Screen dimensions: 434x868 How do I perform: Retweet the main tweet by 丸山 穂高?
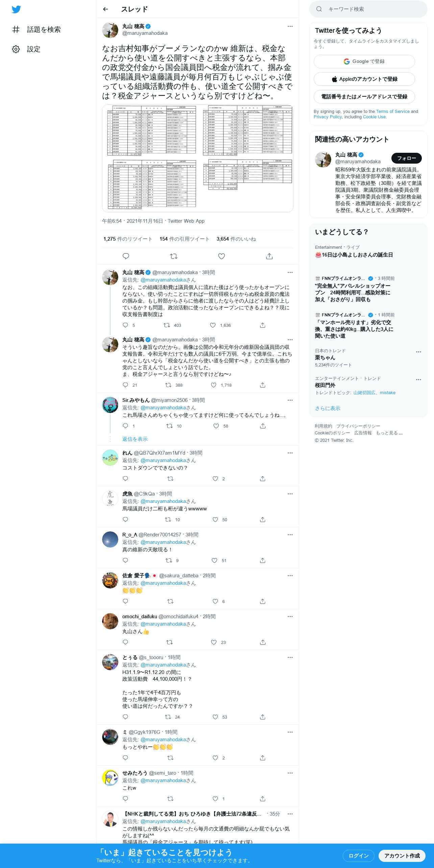[x=174, y=256]
